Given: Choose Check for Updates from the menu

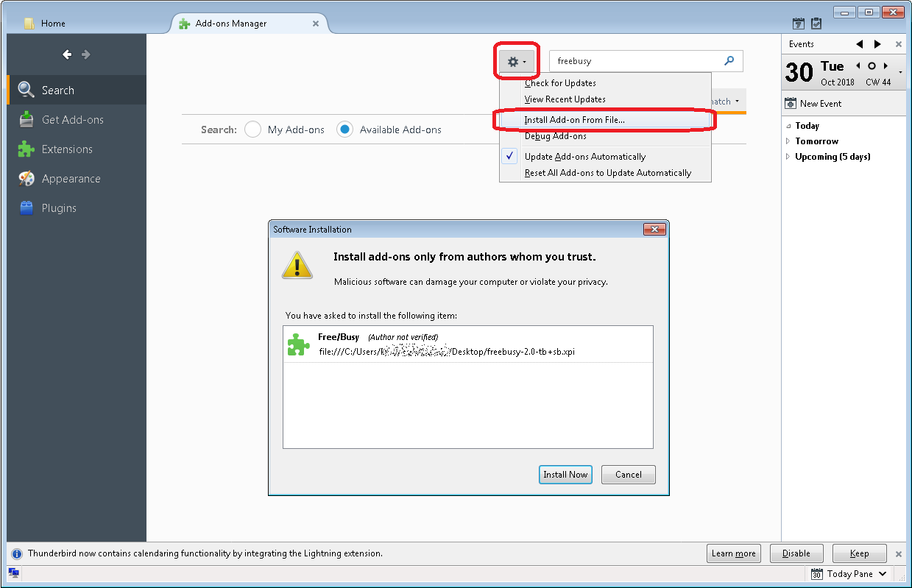Looking at the screenshot, I should tap(605, 83).
